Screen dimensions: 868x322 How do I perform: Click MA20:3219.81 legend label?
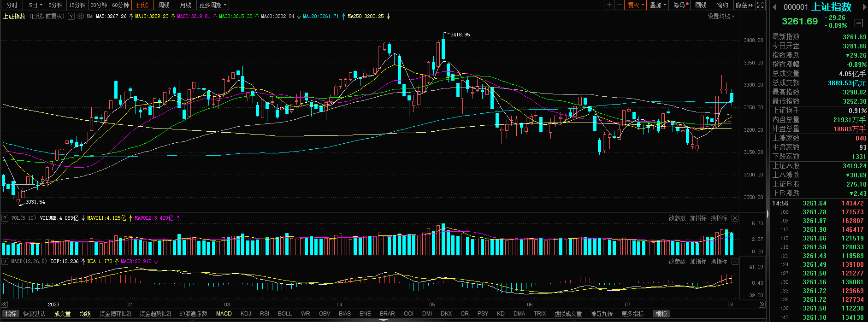point(194,16)
